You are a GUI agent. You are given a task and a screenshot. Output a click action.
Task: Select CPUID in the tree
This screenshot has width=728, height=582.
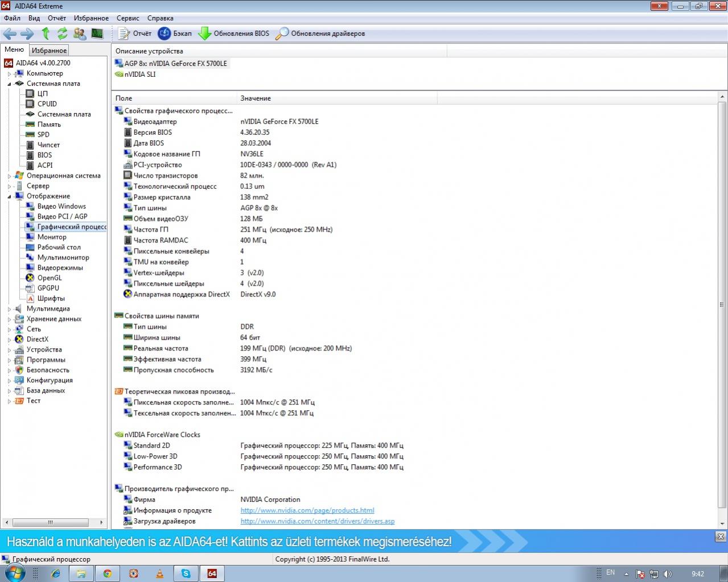[x=47, y=104]
